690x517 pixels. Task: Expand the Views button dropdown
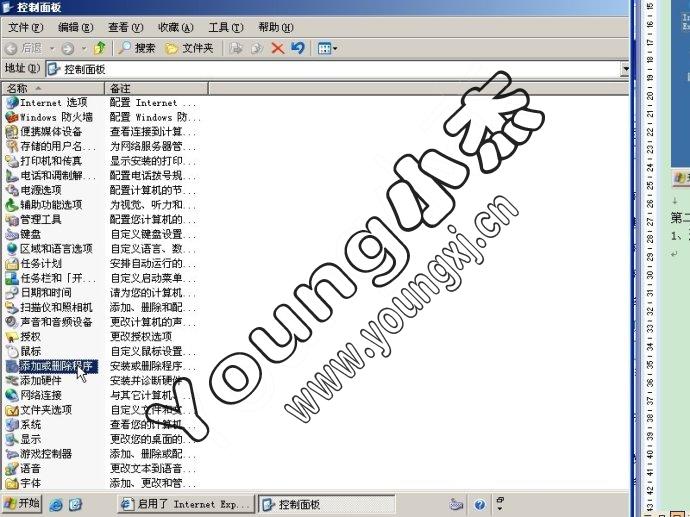[x=335, y=48]
